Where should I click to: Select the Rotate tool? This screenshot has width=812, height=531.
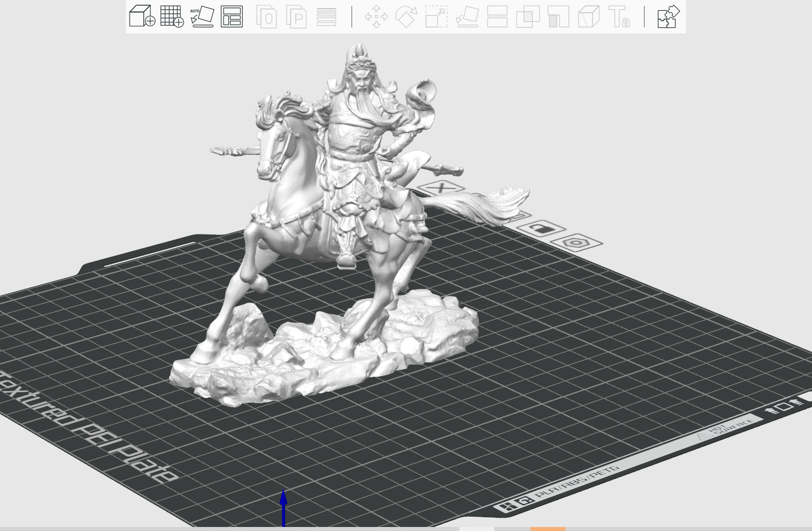tap(406, 17)
